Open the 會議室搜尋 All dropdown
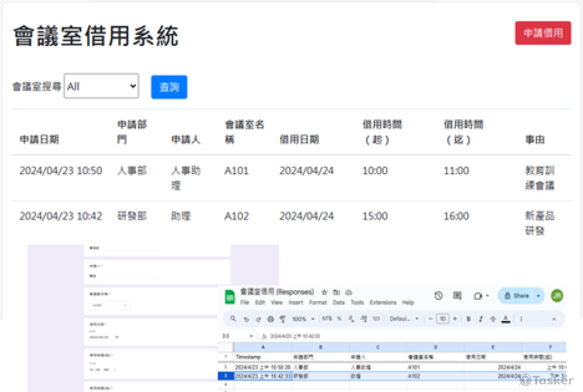 pos(101,85)
